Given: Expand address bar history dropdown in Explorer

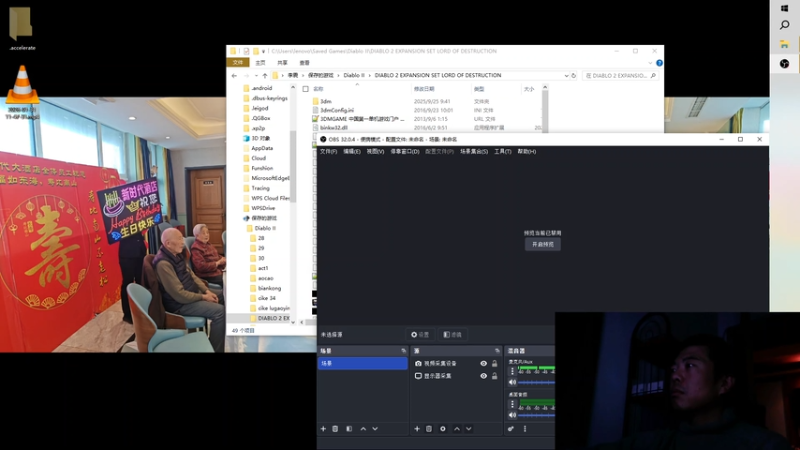Looking at the screenshot, I should [566, 76].
